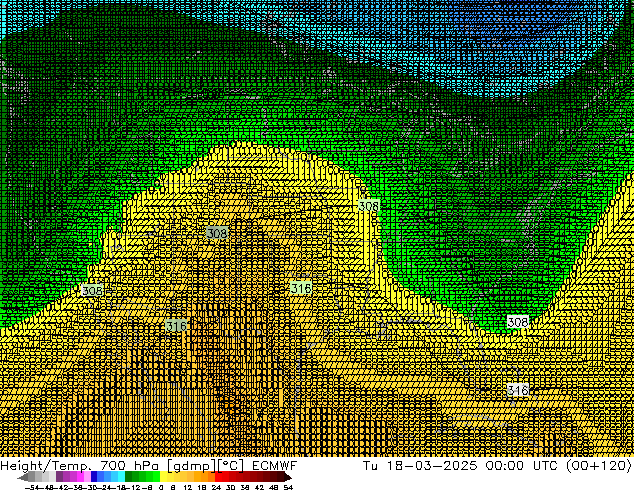Click the legend value '24'

pyautogui.click(x=216, y=487)
